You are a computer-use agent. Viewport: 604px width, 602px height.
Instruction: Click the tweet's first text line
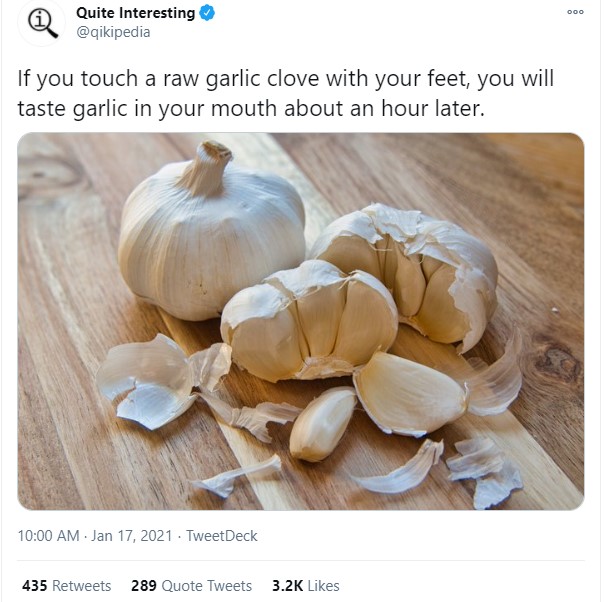tap(285, 78)
